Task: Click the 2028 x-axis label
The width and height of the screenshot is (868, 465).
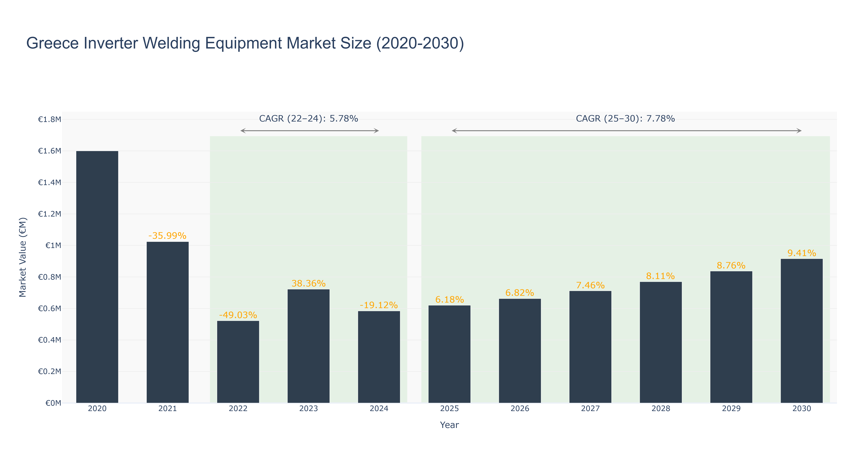Action: pyautogui.click(x=660, y=409)
